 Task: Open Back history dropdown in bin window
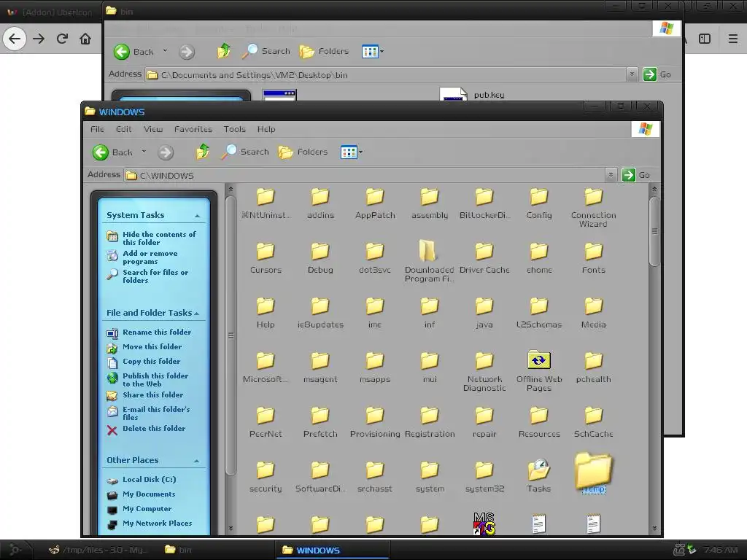coord(165,50)
